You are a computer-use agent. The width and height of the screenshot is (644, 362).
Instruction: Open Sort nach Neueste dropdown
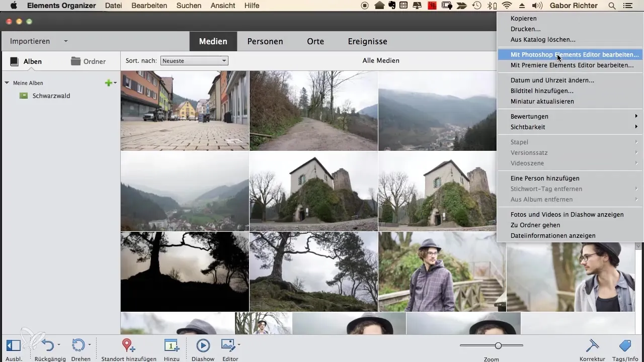click(194, 61)
